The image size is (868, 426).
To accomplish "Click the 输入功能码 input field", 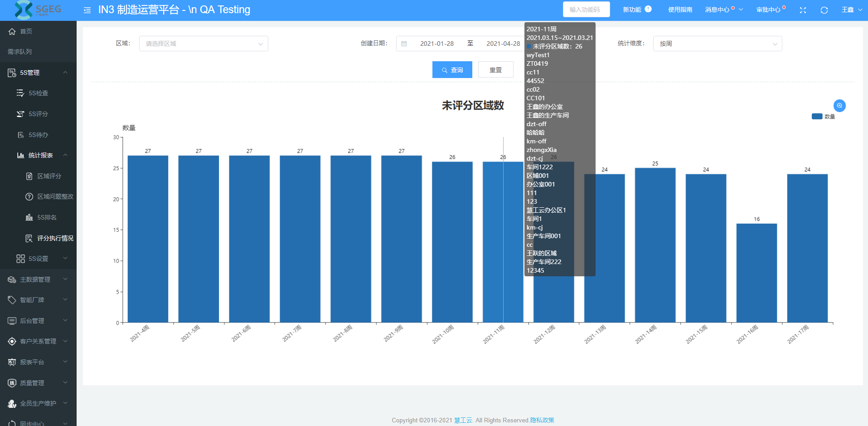I will 586,10.
